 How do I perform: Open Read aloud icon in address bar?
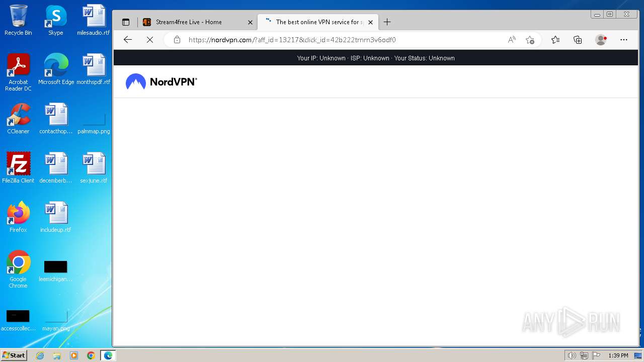pos(512,40)
